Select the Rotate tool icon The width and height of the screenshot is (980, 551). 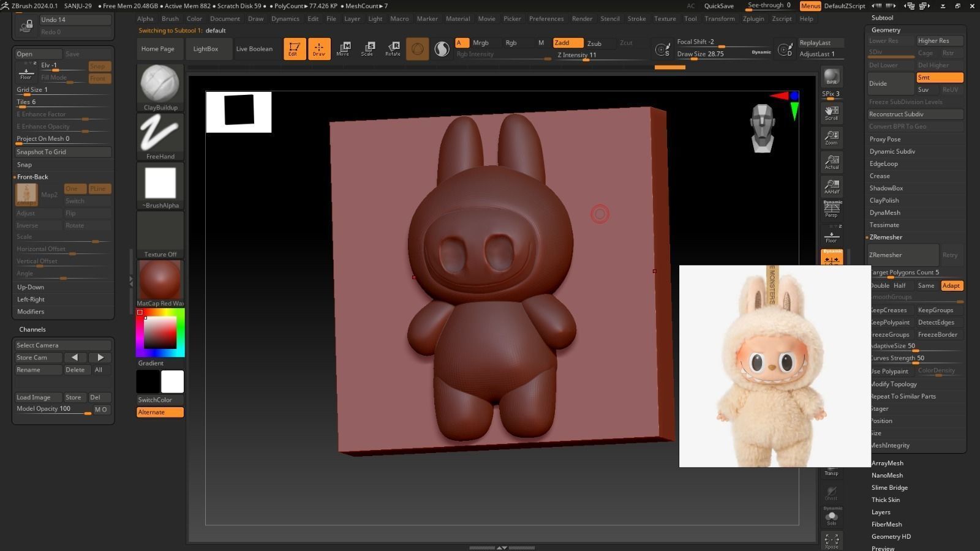393,49
